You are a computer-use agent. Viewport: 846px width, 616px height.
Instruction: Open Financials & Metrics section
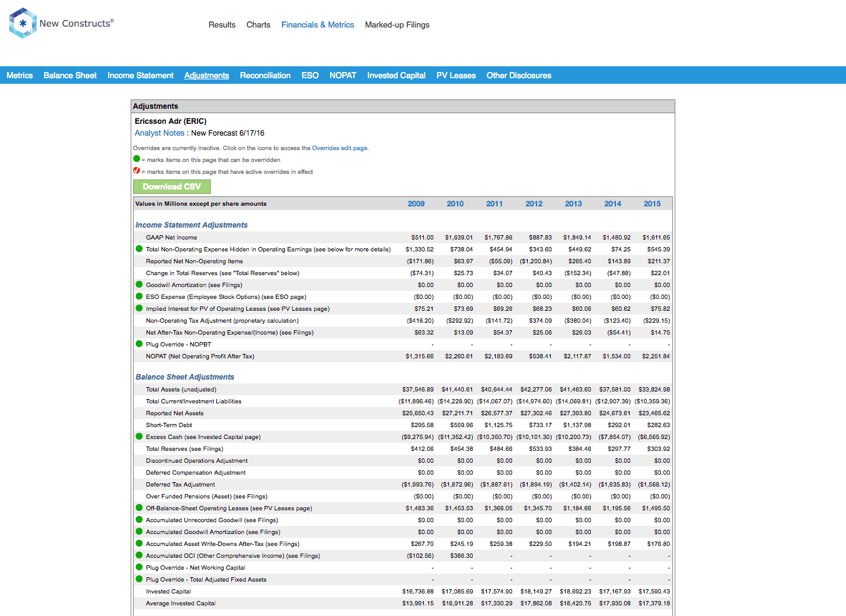(x=318, y=25)
